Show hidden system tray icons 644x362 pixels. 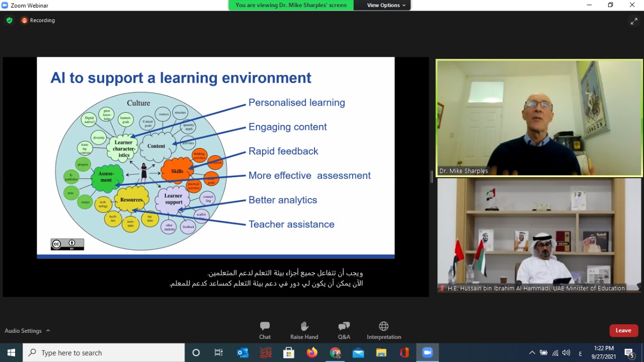(532, 352)
